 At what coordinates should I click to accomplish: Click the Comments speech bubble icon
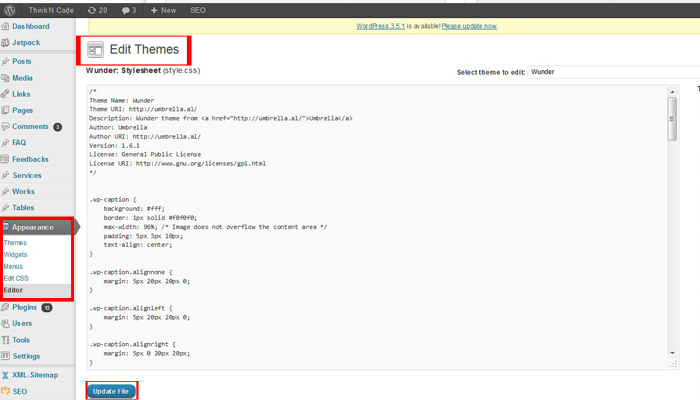point(5,126)
